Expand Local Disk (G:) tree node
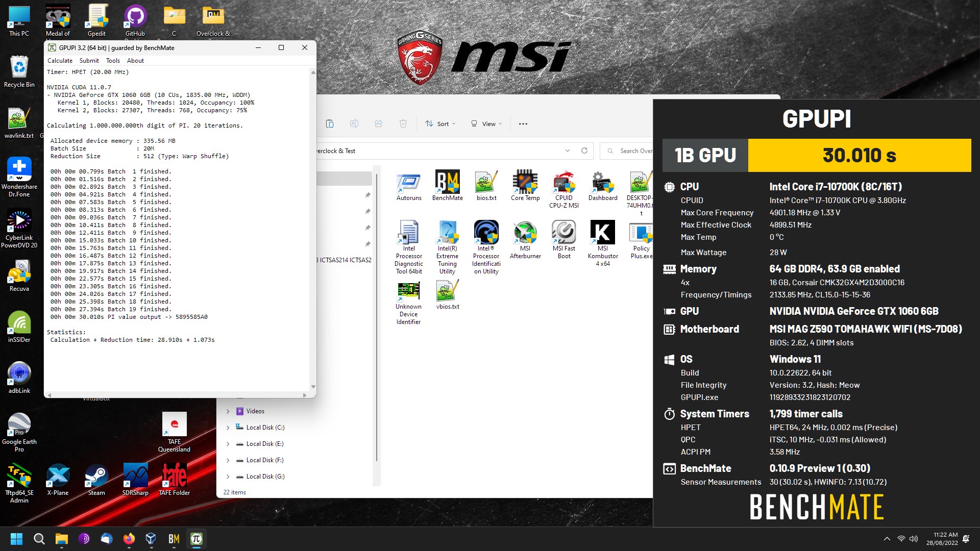This screenshot has width=980, height=551. tap(228, 477)
